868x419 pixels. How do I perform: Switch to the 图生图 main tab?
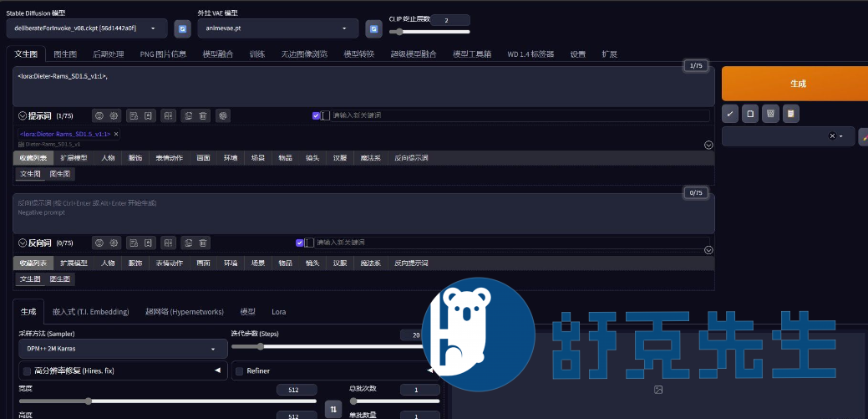(x=65, y=54)
